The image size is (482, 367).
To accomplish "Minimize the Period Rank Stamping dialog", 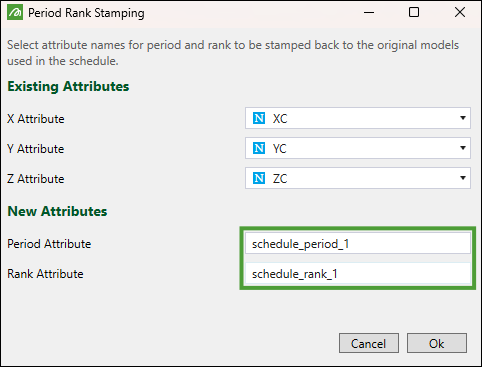I will click(369, 13).
